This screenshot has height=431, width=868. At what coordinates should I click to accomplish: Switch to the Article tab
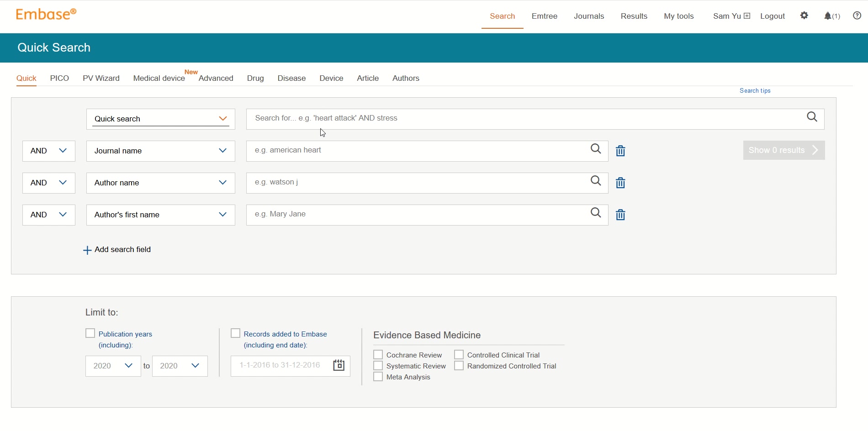coord(368,78)
